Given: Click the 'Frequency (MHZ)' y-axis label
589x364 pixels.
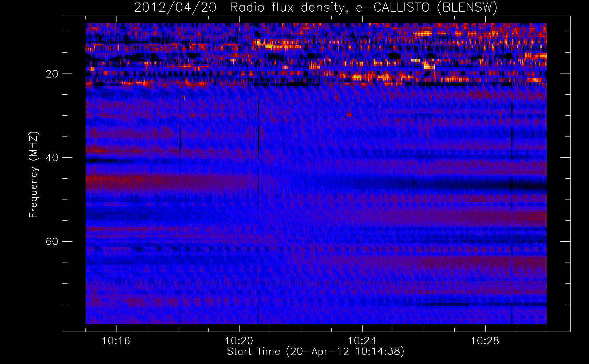Looking at the screenshot, I should pos(33,175).
